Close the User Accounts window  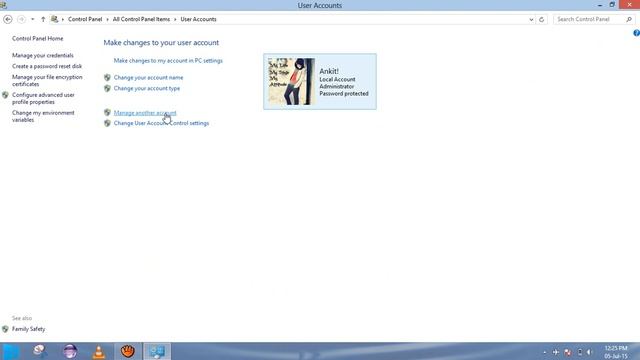[629, 4]
